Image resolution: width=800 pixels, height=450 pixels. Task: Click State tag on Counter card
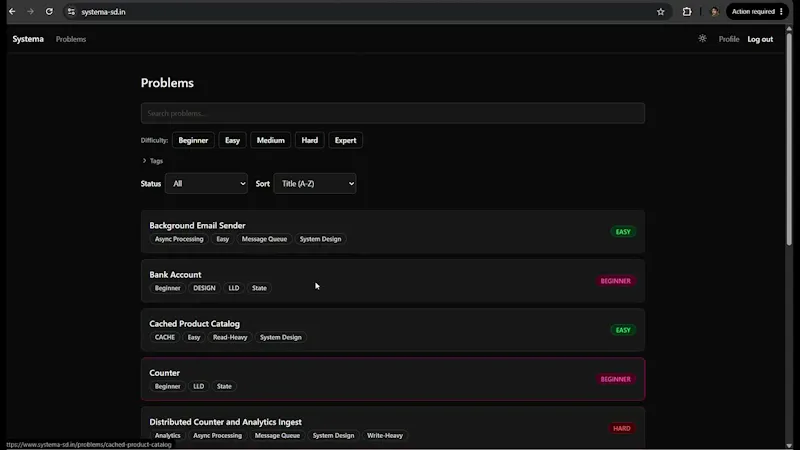(224, 386)
